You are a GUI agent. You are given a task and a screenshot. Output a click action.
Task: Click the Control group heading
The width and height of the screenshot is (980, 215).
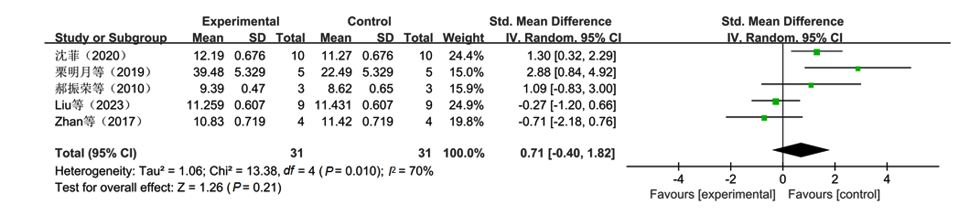click(369, 21)
